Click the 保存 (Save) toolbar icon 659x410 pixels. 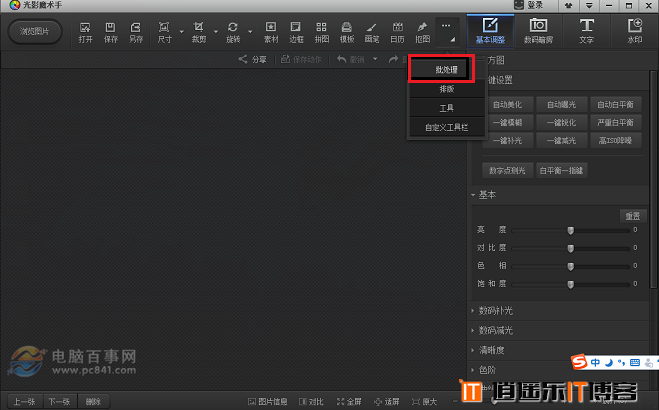tap(111, 30)
